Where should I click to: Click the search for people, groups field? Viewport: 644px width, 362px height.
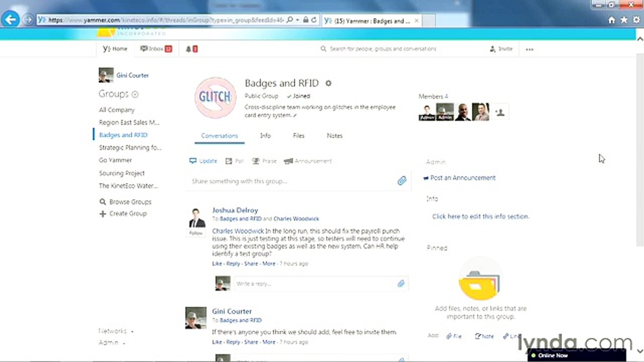click(x=382, y=49)
